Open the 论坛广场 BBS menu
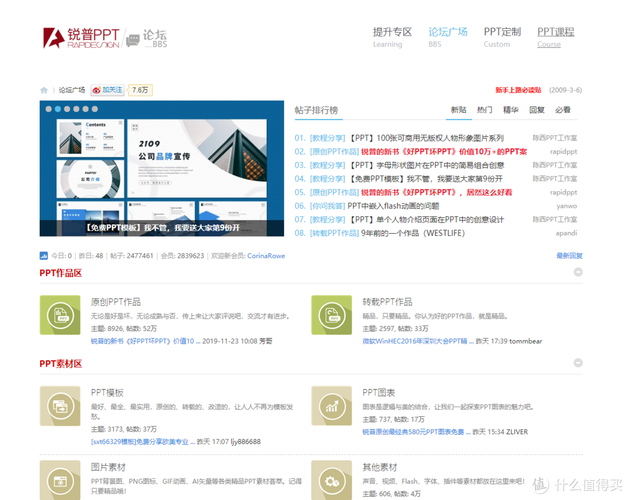 coord(448,37)
